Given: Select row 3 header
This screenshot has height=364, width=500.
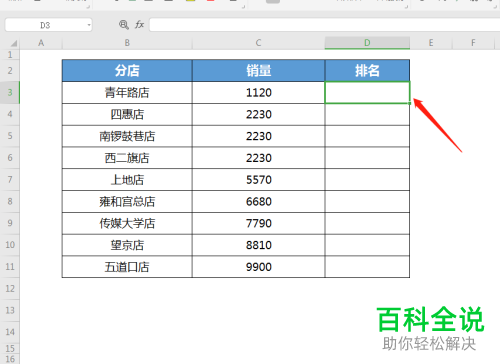Looking at the screenshot, I should coord(10,92).
